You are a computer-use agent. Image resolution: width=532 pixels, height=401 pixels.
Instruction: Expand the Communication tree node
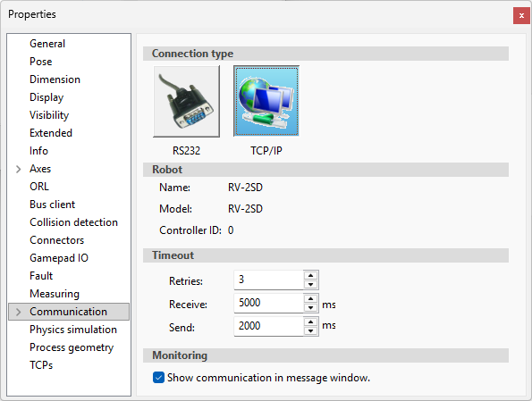[x=18, y=312]
